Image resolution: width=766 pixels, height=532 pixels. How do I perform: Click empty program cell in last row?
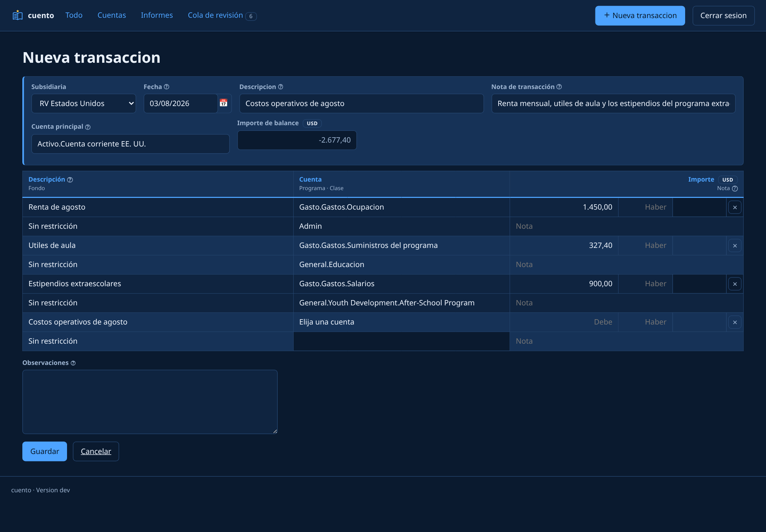tap(401, 341)
